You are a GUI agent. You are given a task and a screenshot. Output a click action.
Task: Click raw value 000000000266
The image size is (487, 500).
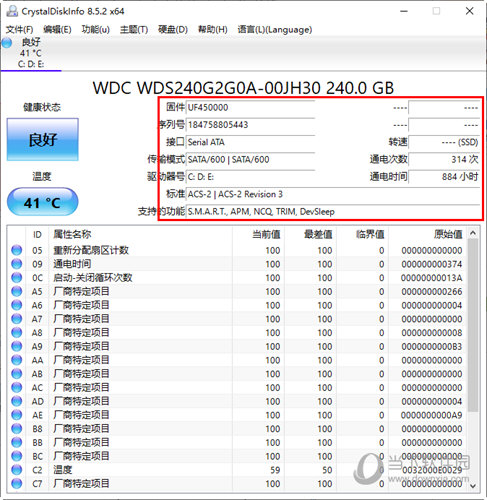(x=432, y=292)
